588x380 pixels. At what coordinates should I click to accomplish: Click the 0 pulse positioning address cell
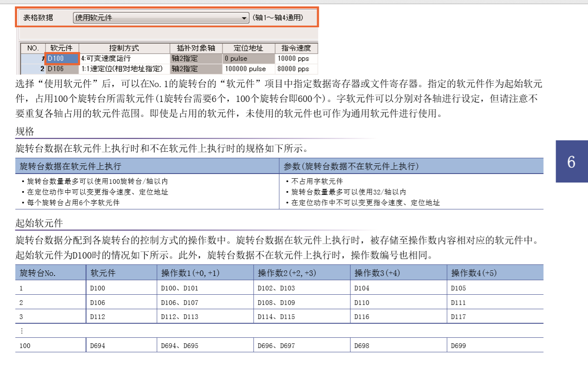248,58
